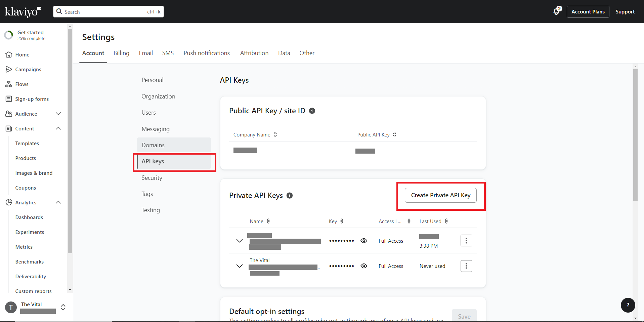The height and width of the screenshot is (322, 644).
Task: Open the Security settings section
Action: 152,178
